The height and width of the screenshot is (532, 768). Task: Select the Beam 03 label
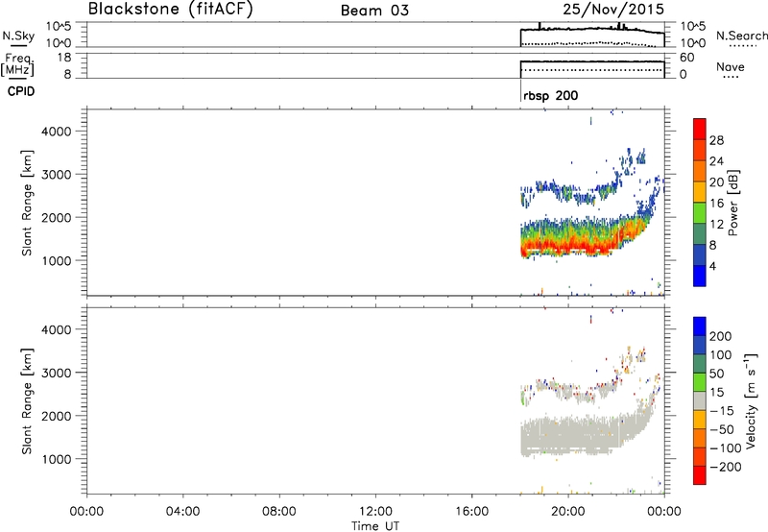[374, 11]
